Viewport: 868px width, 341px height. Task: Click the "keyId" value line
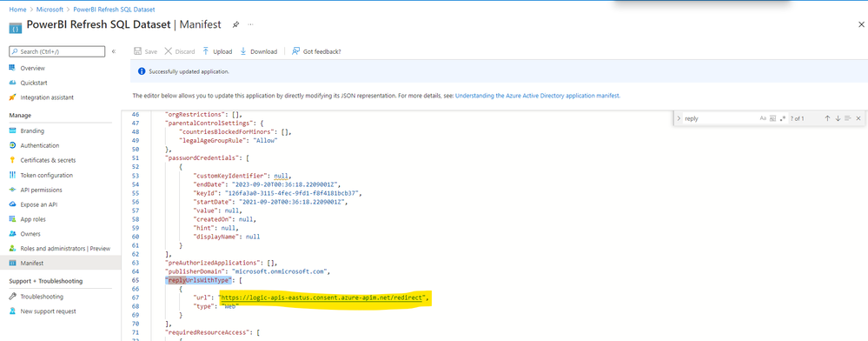pos(277,193)
